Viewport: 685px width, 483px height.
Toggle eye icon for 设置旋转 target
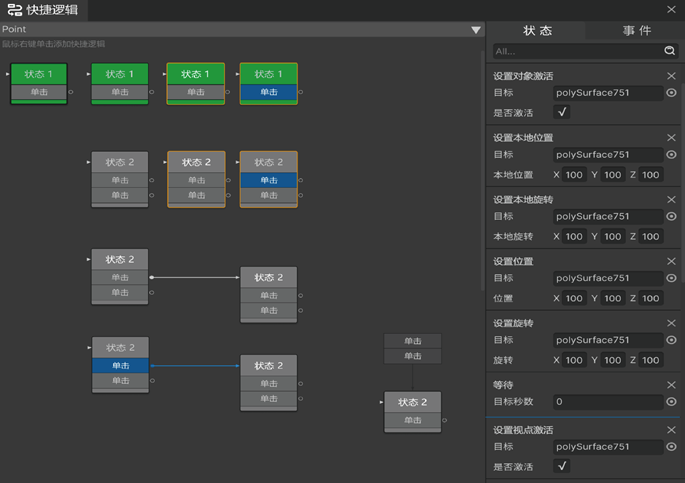pos(671,340)
